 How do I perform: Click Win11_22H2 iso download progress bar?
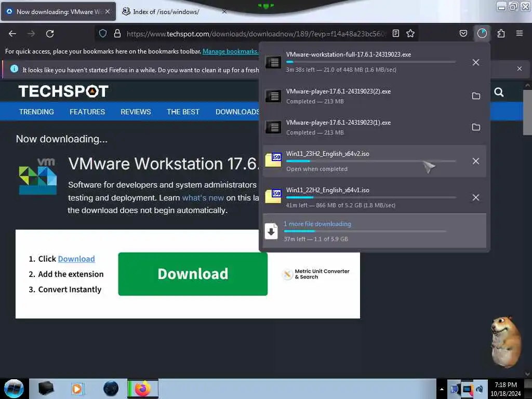371,197
